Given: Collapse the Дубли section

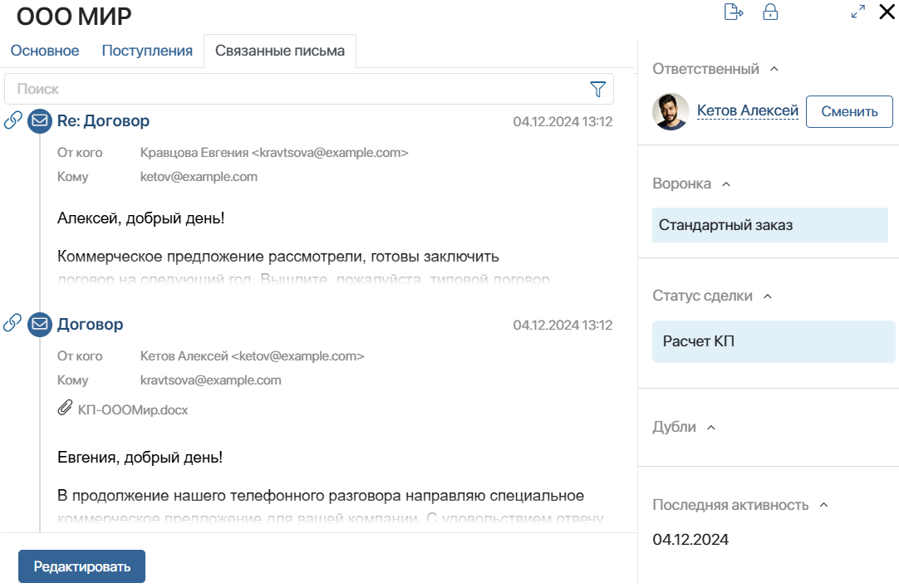Looking at the screenshot, I should coord(711,428).
